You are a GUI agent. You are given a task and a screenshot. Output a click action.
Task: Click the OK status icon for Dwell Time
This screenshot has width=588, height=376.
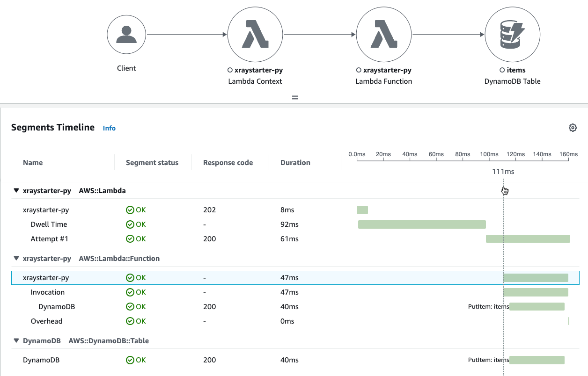[x=130, y=224]
